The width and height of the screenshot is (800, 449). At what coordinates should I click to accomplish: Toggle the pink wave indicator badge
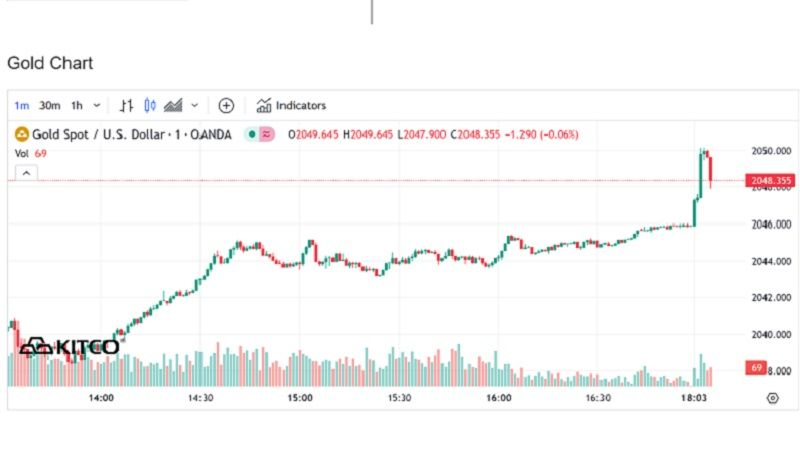(x=267, y=134)
